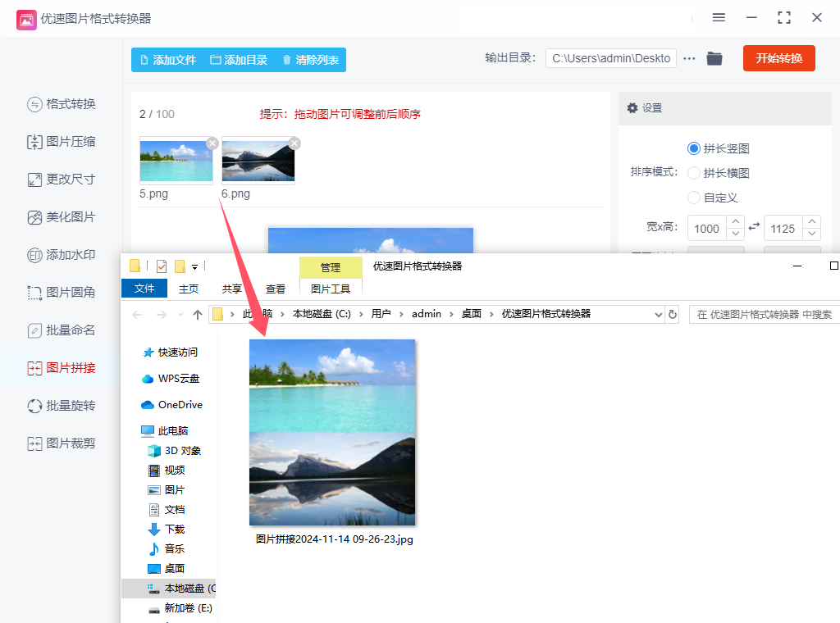The image size is (840, 623).
Task: Go back in Explorer navigation
Action: point(137,315)
